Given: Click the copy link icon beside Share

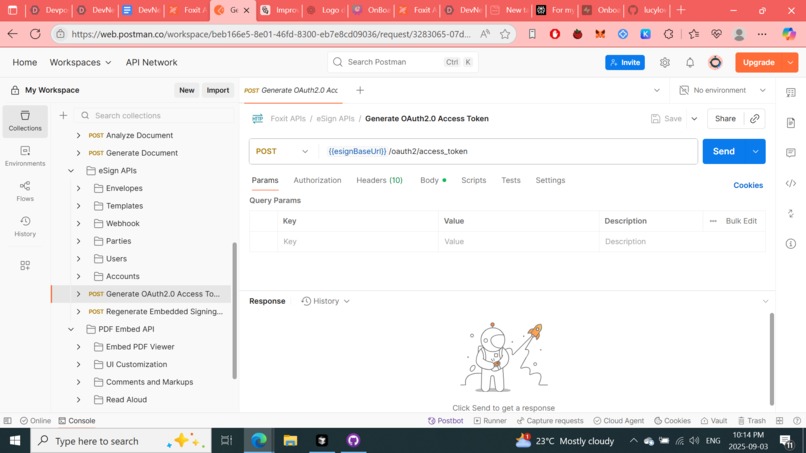Looking at the screenshot, I should point(754,118).
